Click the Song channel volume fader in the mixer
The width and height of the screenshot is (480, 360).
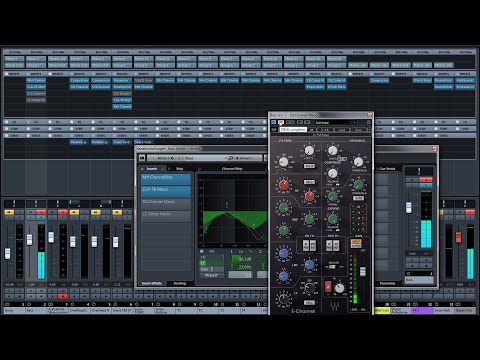[x=8, y=253]
